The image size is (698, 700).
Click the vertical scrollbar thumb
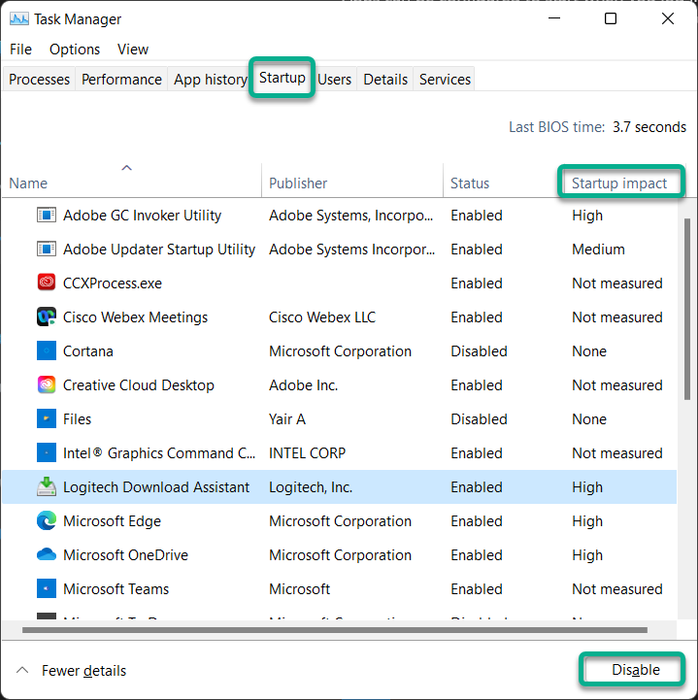[x=687, y=309]
